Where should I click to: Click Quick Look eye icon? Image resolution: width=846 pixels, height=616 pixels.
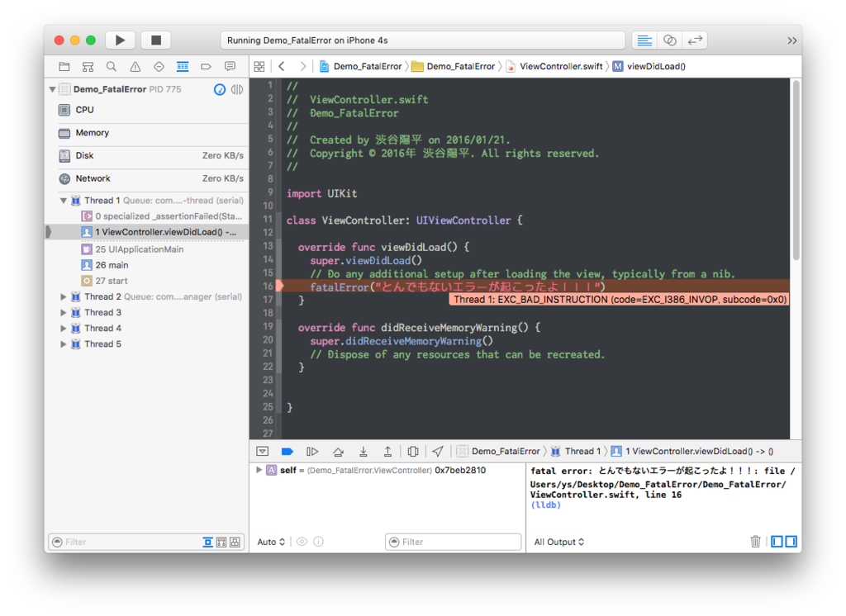pyautogui.click(x=302, y=542)
